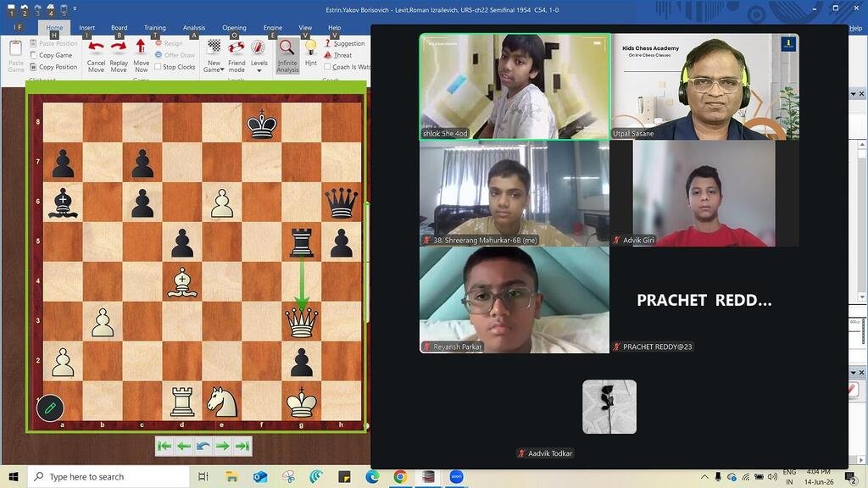Jump to the start of the game
Image resolution: width=868 pixels, height=488 pixels.
164,446
